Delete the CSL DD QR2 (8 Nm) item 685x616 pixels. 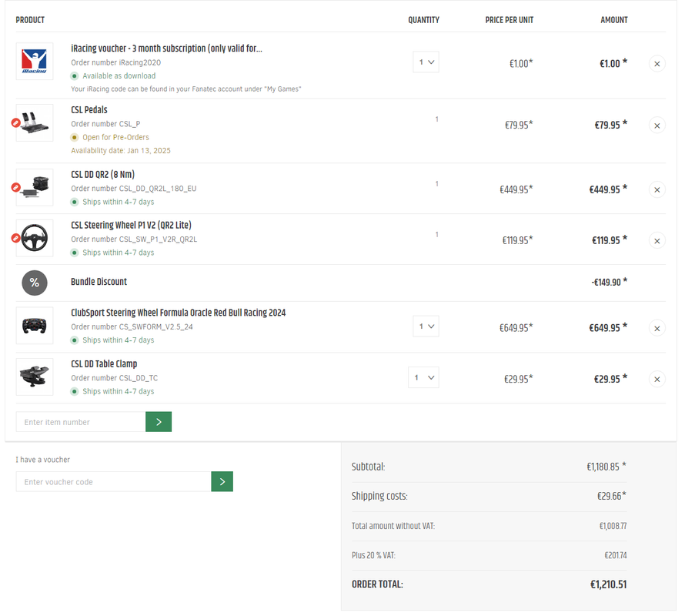(x=657, y=189)
